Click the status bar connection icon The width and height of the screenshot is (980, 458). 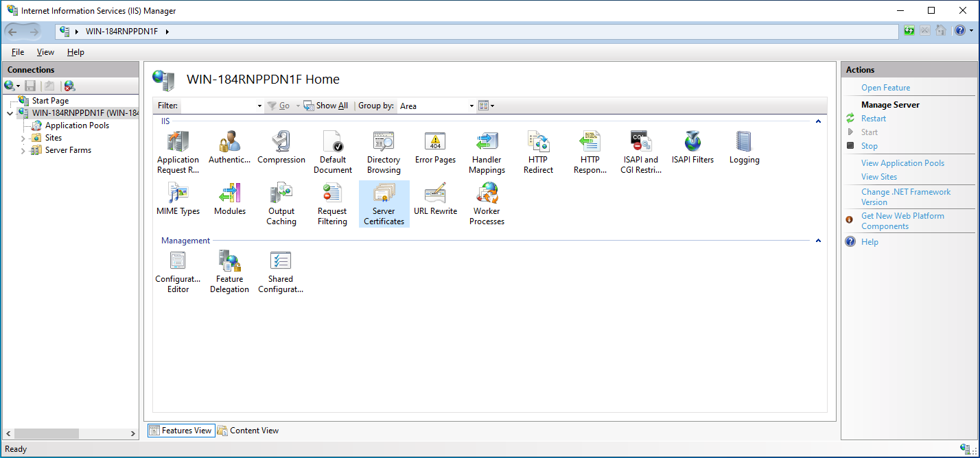(965, 449)
